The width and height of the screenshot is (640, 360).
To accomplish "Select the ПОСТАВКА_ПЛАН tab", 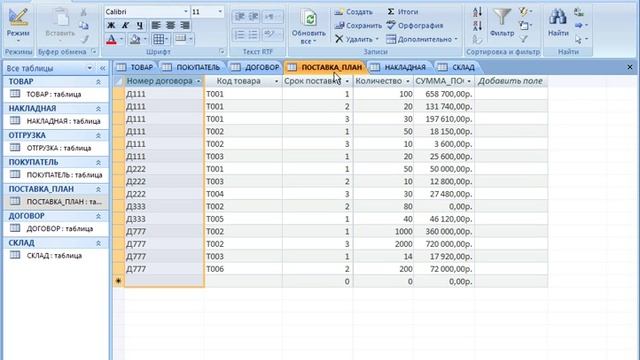I will [325, 67].
